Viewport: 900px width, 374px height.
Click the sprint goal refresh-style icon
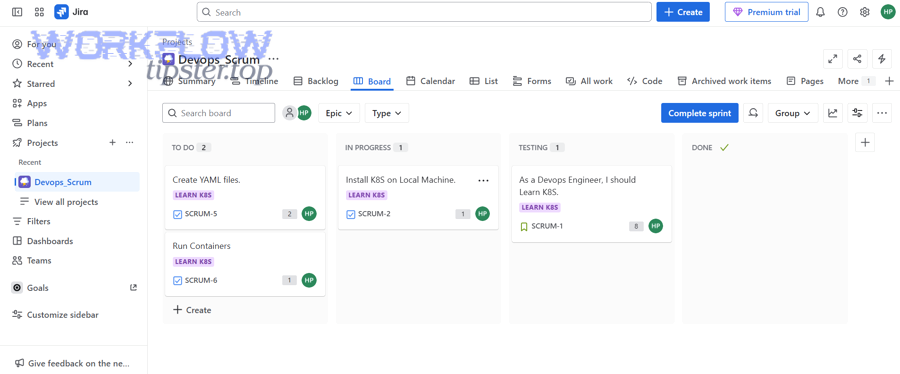[x=753, y=113]
